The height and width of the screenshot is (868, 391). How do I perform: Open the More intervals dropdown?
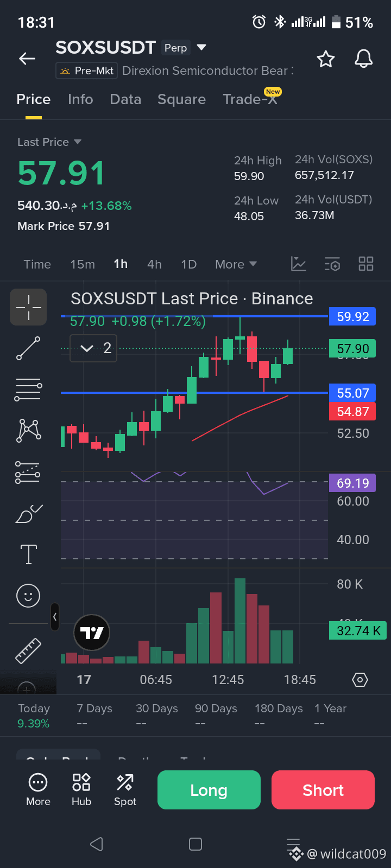coord(236,264)
